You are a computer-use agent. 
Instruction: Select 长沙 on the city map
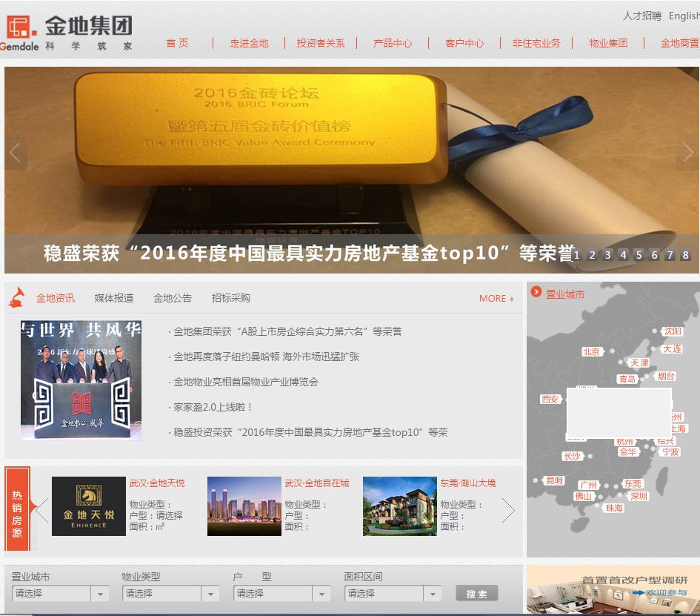[572, 456]
